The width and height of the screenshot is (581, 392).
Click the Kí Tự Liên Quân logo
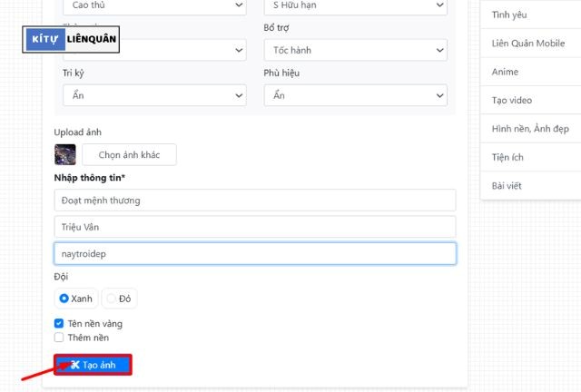tap(72, 39)
